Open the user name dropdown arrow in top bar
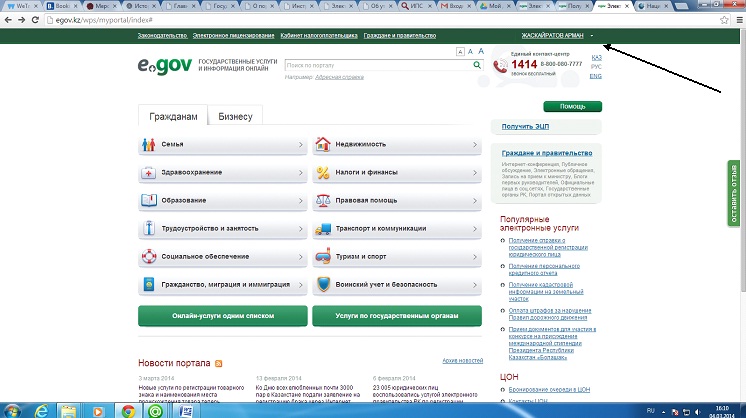This screenshot has width=746, height=418. (x=592, y=36)
